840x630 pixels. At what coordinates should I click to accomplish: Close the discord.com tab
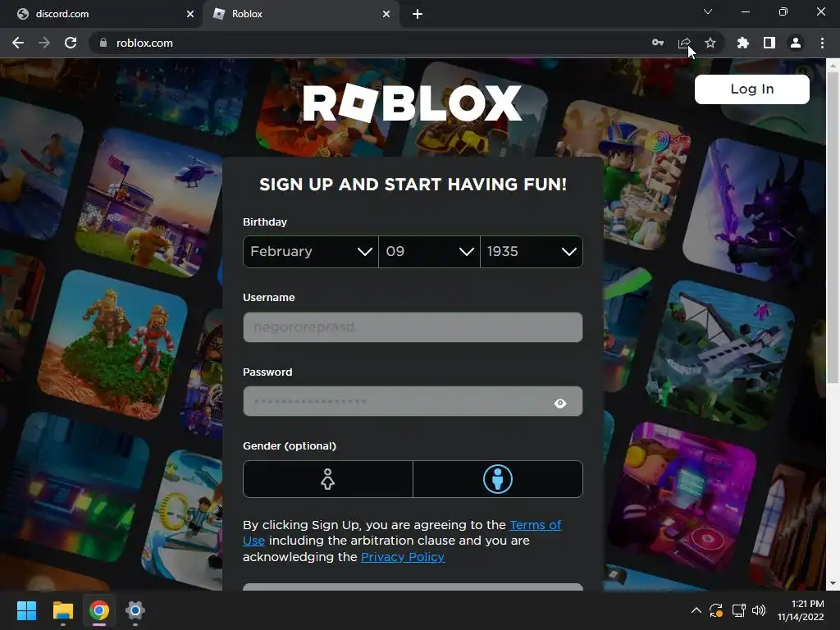(190, 14)
